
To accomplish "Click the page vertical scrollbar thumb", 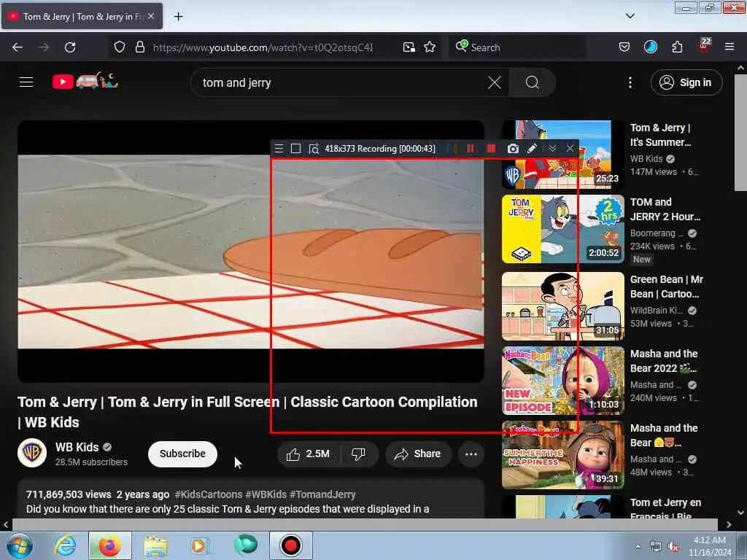I will (x=740, y=133).
